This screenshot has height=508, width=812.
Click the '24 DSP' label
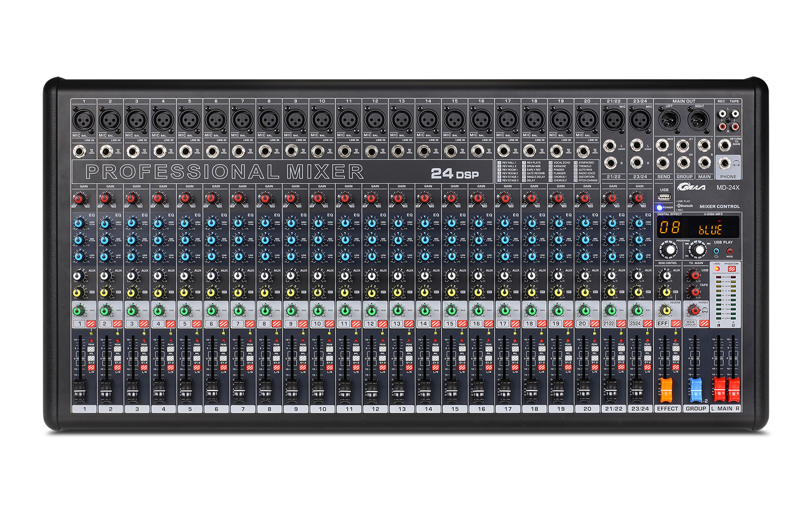pyautogui.click(x=455, y=173)
